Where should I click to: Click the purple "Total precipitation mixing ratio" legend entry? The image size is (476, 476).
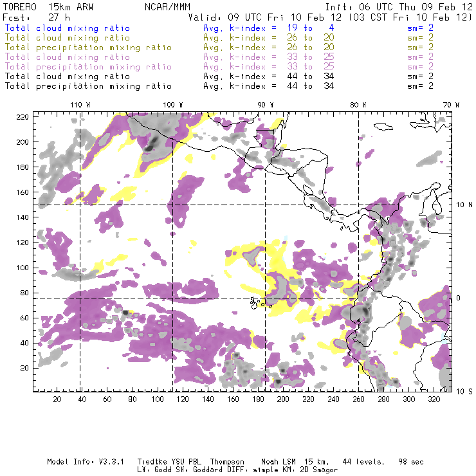point(88,67)
